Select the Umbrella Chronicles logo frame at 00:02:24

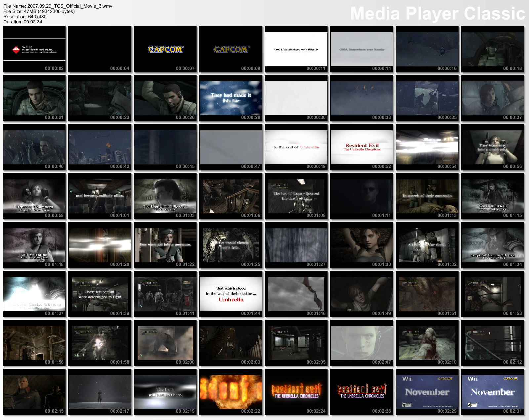coord(296,392)
